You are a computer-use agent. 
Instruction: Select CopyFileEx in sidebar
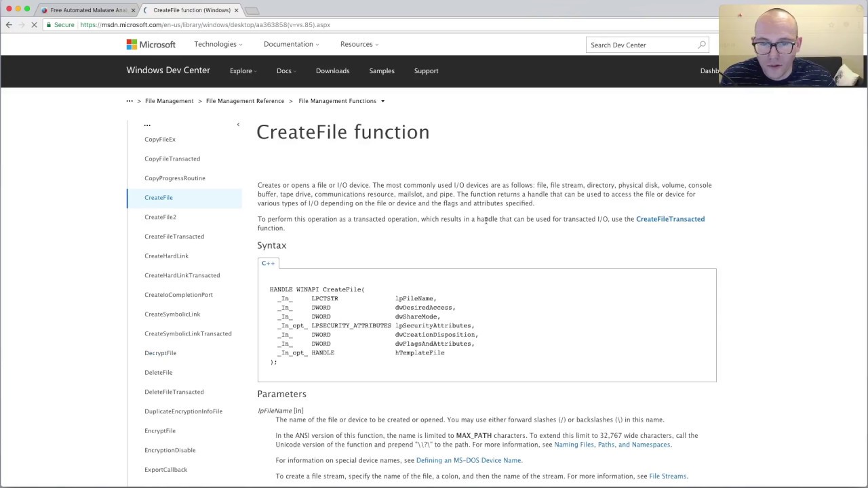(x=160, y=140)
